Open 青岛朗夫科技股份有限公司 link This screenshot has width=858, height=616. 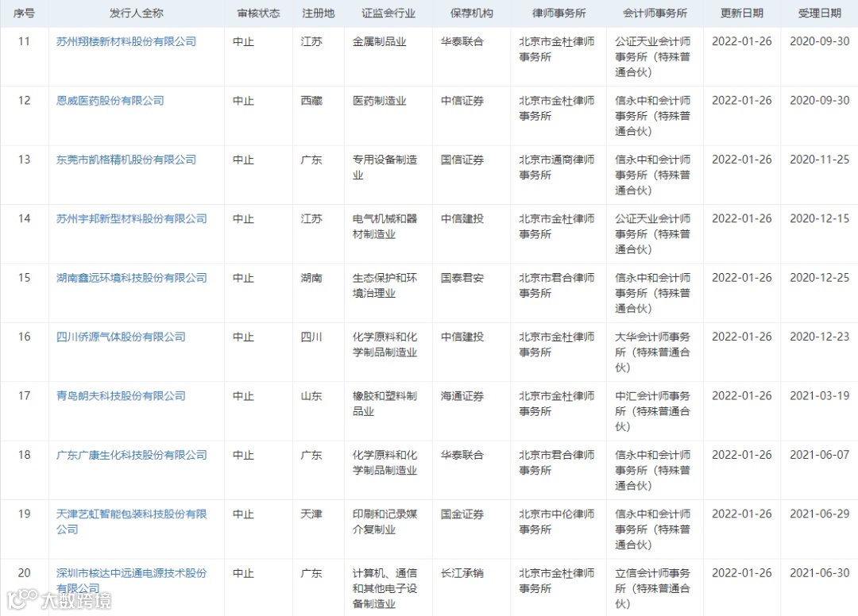pos(121,396)
